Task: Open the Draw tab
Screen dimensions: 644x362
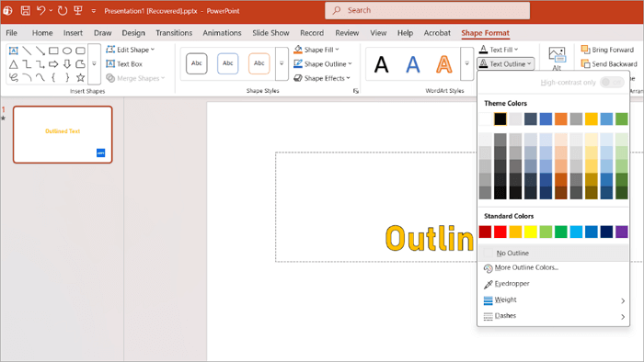Action: 103,33
